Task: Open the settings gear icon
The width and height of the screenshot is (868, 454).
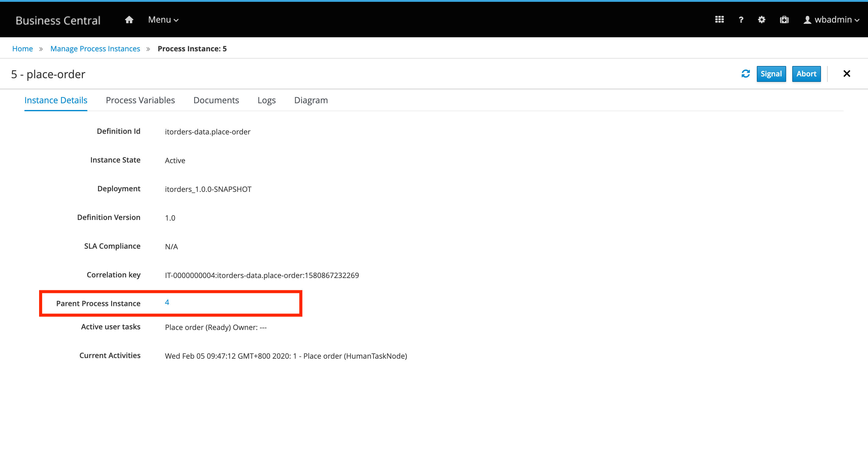Action: click(761, 20)
